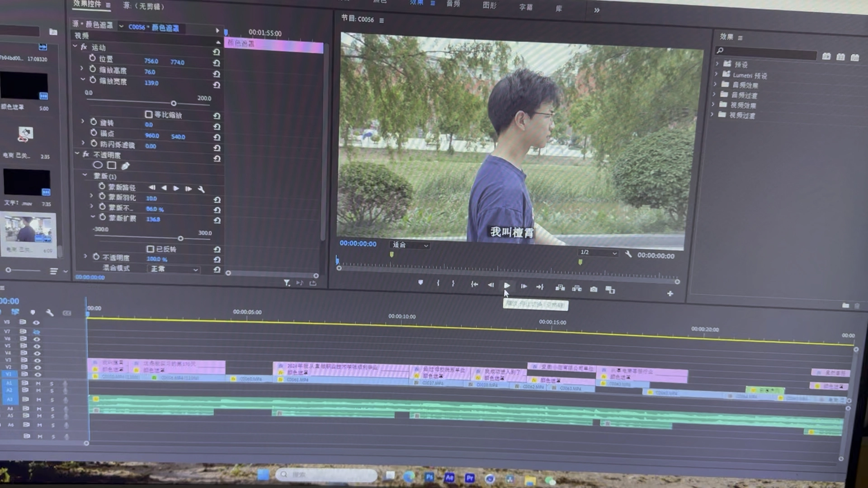Select the 字幕 workspace tab
This screenshot has height=488, width=868.
coord(526,7)
